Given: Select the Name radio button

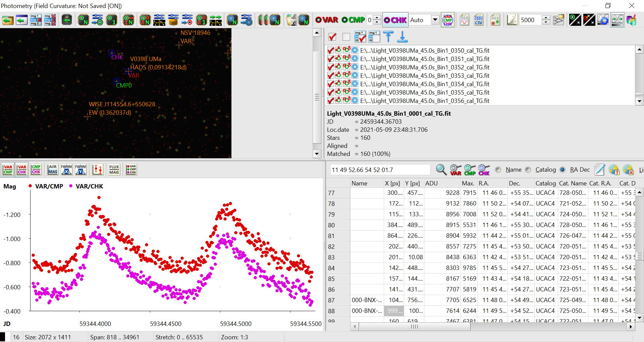Looking at the screenshot, I should click(x=498, y=170).
